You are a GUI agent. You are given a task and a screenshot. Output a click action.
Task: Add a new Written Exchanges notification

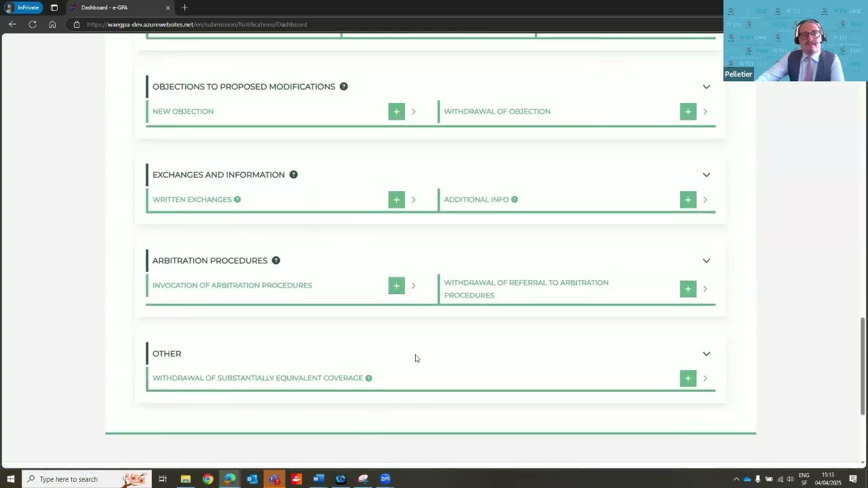(x=397, y=199)
